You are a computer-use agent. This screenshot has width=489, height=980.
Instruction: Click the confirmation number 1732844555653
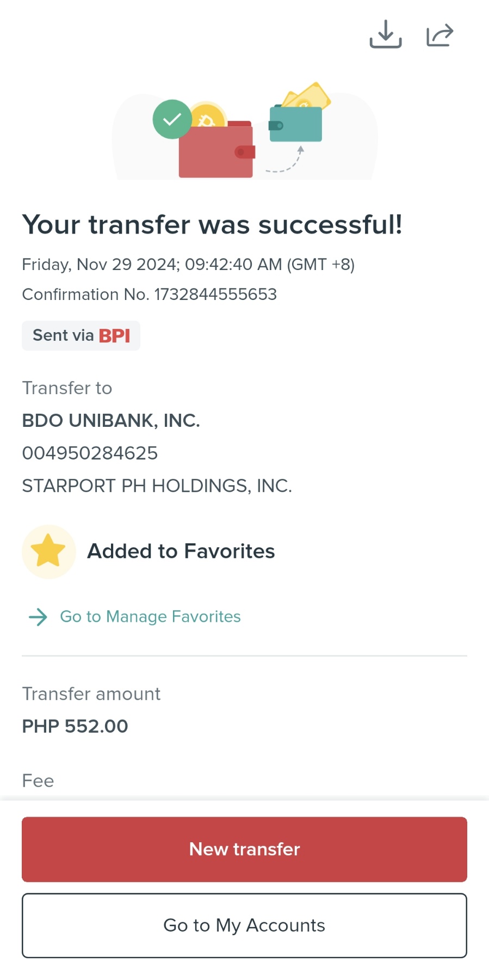click(x=215, y=295)
